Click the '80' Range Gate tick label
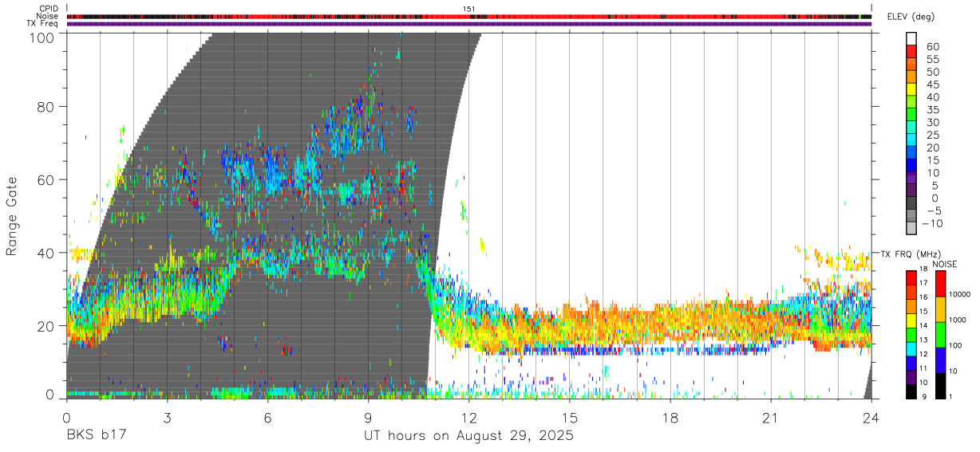 [x=45, y=107]
